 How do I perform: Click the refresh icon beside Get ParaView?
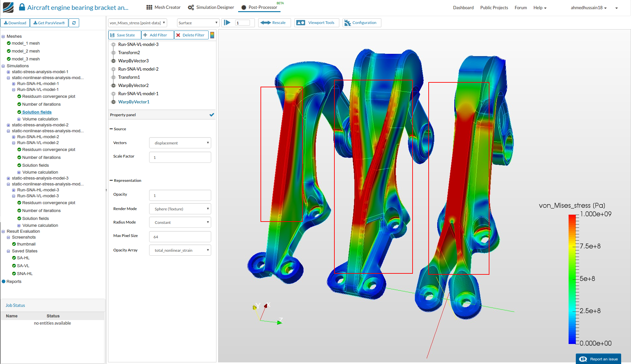point(74,23)
